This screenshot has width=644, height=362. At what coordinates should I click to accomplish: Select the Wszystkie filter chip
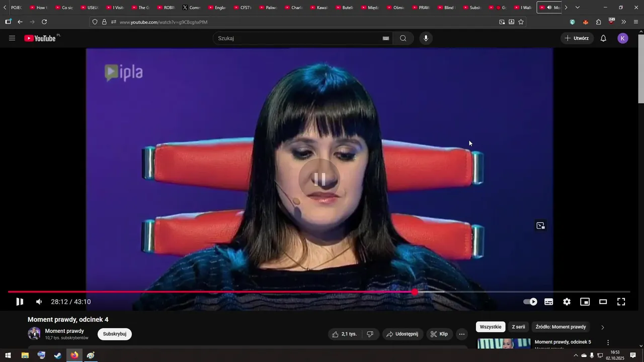click(x=491, y=327)
